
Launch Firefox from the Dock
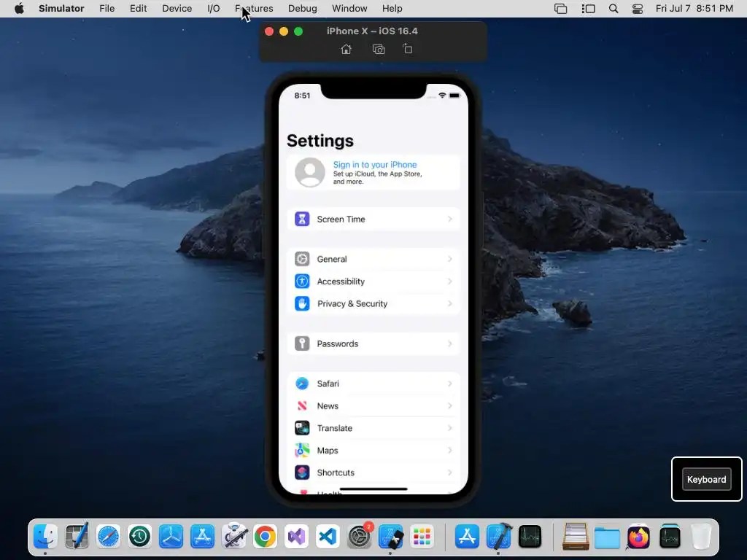click(x=638, y=537)
